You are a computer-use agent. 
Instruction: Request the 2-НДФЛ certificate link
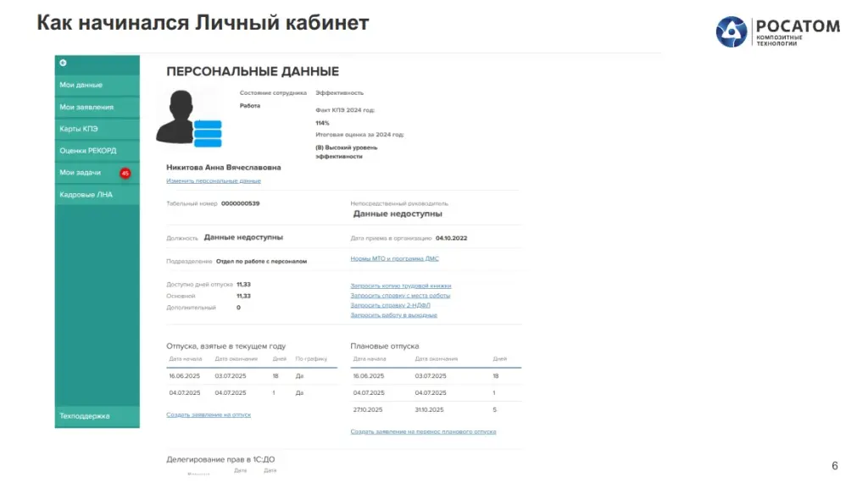(x=390, y=305)
